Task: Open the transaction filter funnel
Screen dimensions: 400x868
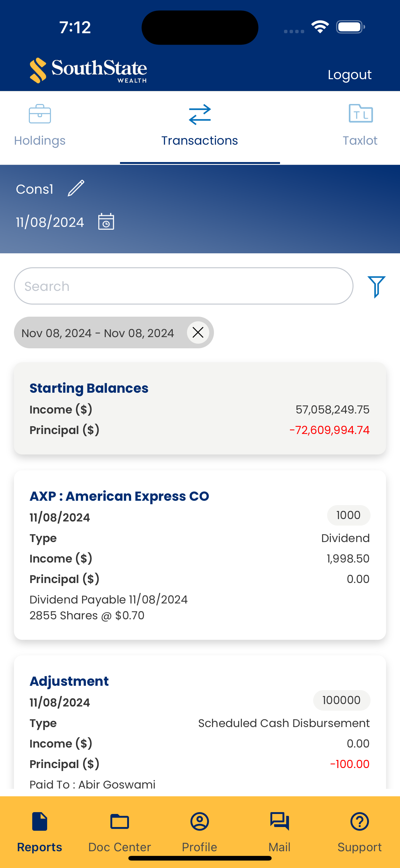Action: coord(376,287)
